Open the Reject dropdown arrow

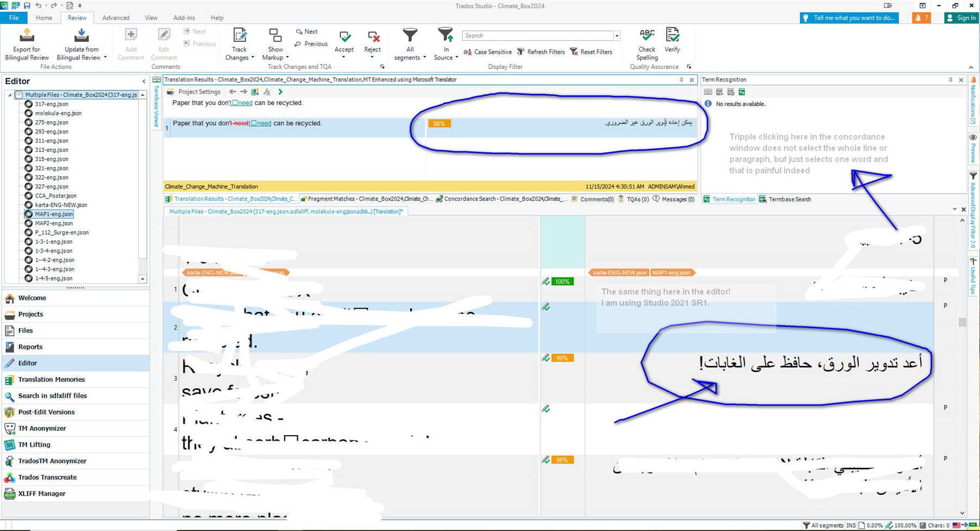coord(372,57)
